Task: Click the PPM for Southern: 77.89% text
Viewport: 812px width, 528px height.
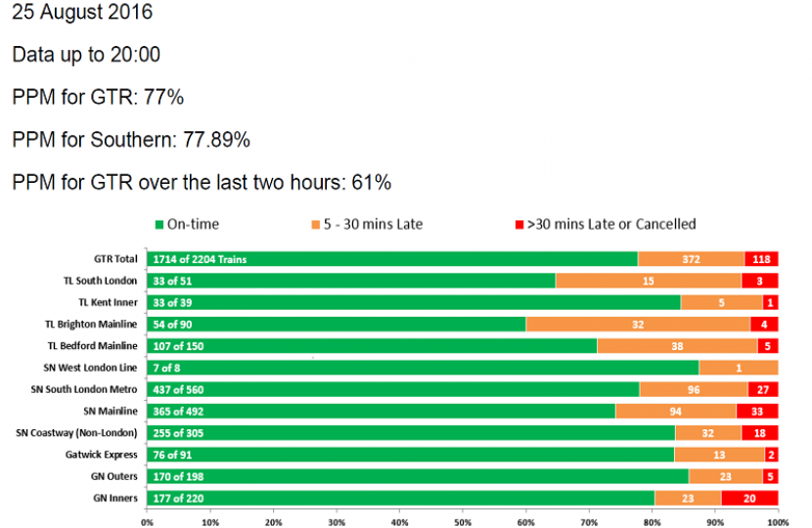Action: pos(132,140)
